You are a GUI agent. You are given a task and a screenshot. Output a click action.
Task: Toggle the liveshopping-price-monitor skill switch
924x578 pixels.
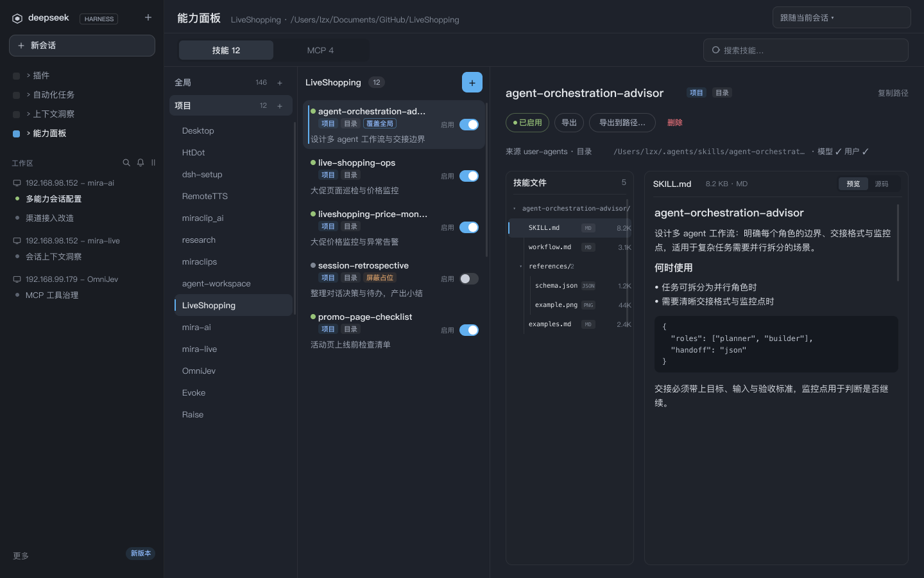point(469,227)
